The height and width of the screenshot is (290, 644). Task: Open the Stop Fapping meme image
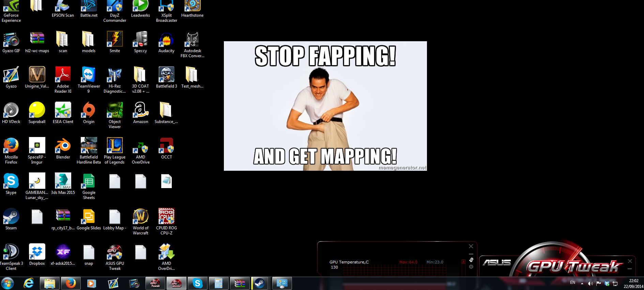[325, 106]
